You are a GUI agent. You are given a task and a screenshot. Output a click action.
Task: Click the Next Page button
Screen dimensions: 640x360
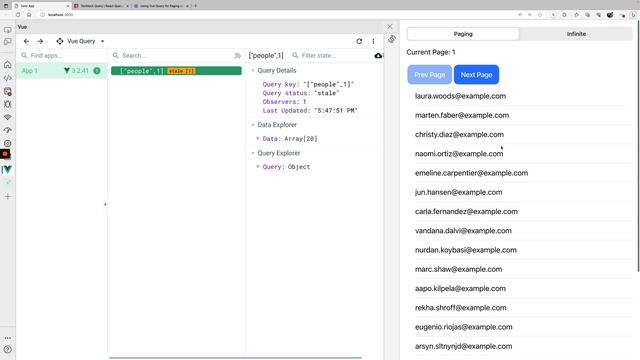pyautogui.click(x=476, y=75)
